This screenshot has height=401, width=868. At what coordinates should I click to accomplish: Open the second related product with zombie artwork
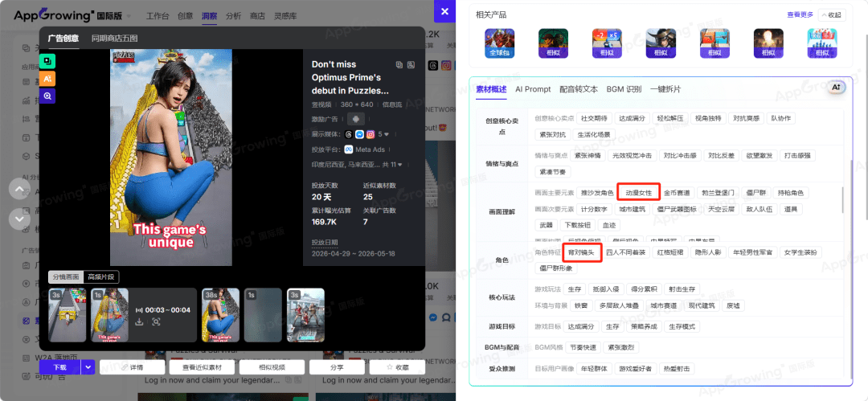pyautogui.click(x=553, y=43)
